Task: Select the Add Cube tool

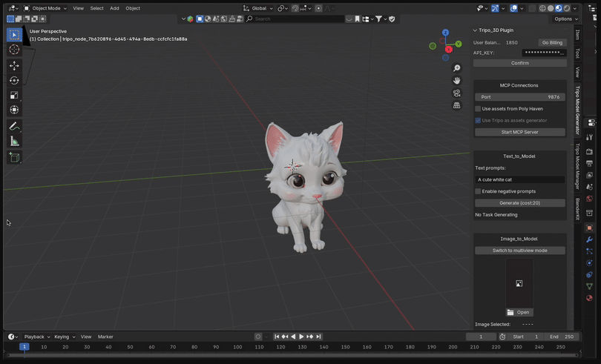Action: point(14,157)
